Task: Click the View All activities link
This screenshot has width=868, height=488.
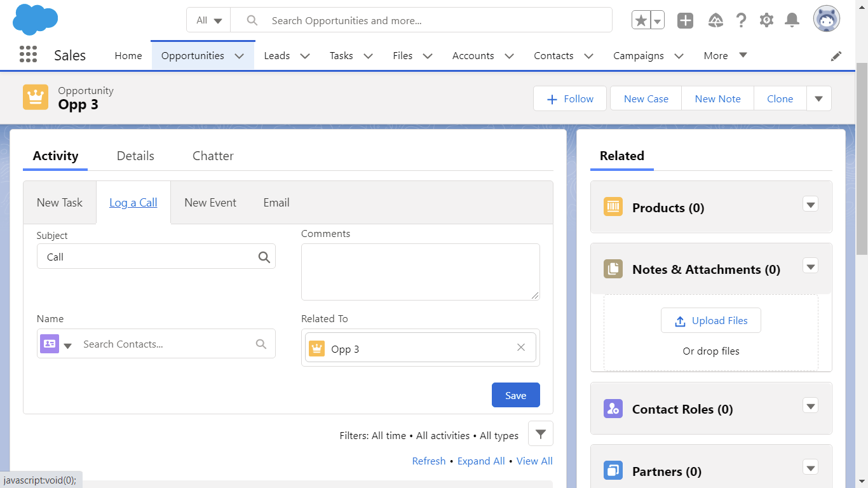Action: coord(534,461)
